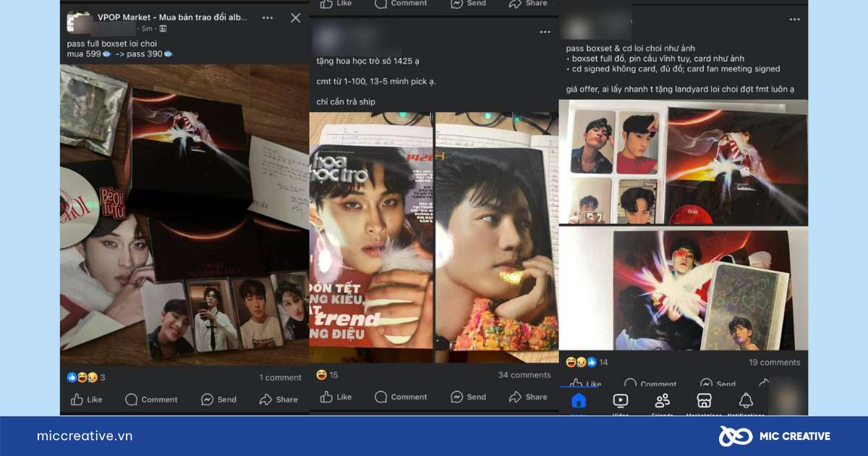Open the Marketplace tab

tap(704, 403)
